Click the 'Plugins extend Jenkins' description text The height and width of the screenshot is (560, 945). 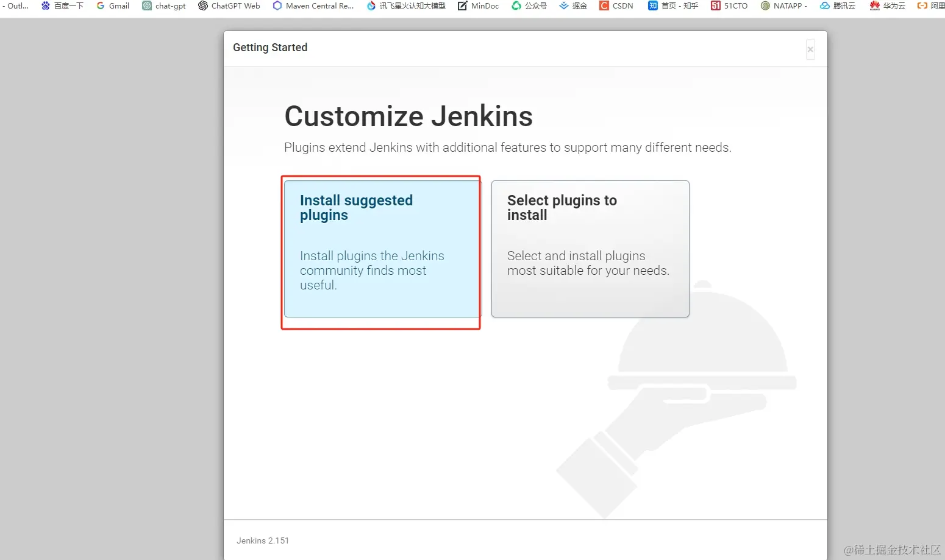[508, 147]
